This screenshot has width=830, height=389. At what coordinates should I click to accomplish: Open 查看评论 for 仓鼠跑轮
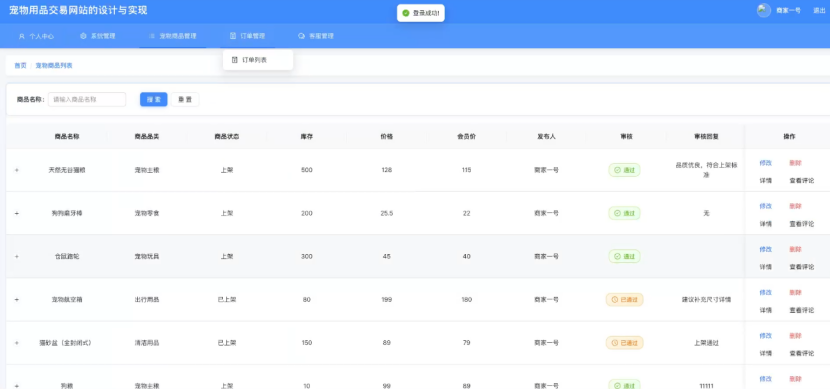point(801,267)
